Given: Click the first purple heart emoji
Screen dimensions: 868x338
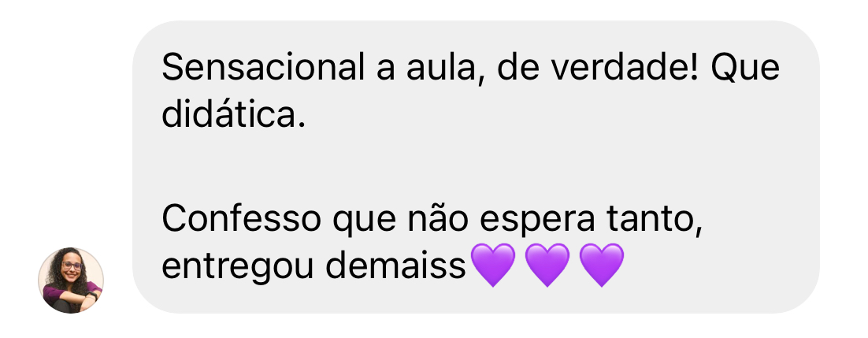Looking at the screenshot, I should [492, 265].
